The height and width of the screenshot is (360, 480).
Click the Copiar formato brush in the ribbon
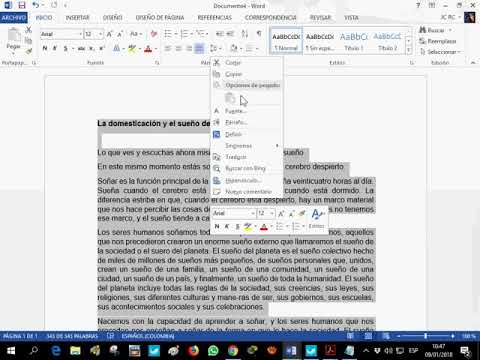(x=29, y=51)
